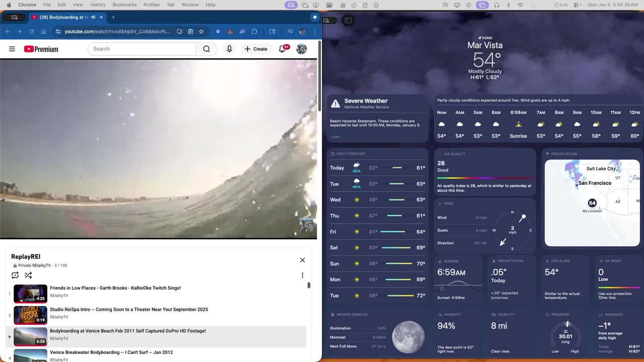
Task: Click Severe Weather warning triangle icon
Action: point(336,104)
